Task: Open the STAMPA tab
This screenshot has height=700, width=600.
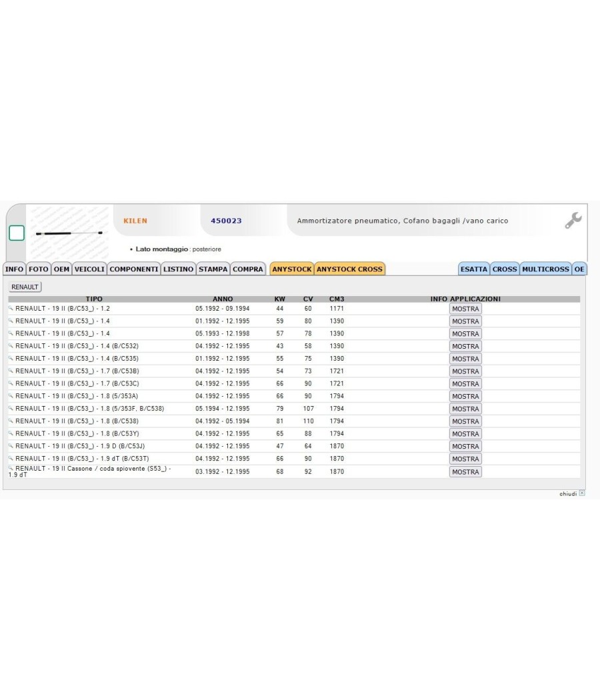Action: [213, 269]
